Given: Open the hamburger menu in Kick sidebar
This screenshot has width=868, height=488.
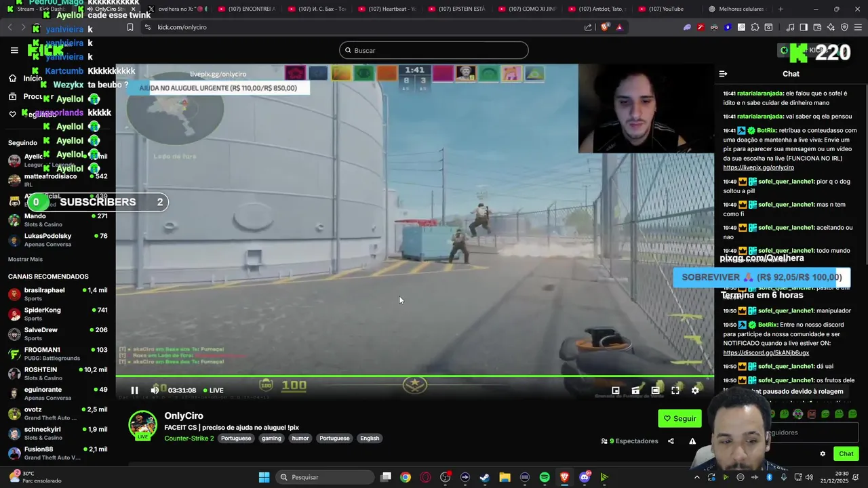Looking at the screenshot, I should click(14, 50).
